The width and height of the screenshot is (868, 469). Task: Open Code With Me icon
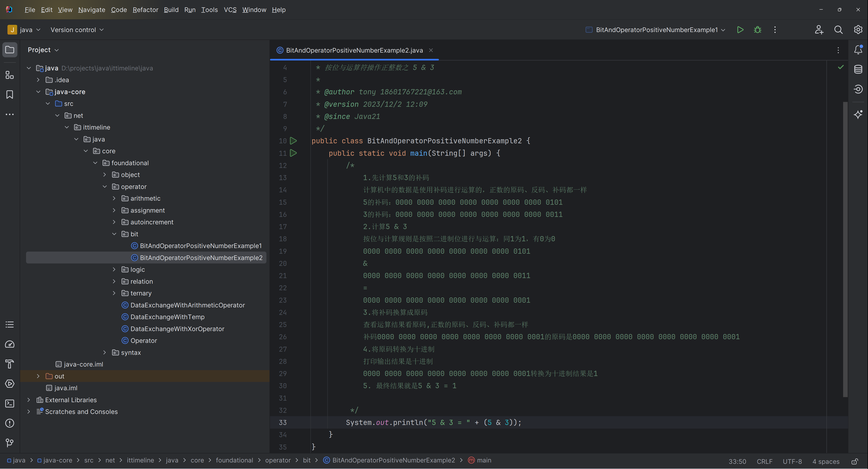point(819,30)
